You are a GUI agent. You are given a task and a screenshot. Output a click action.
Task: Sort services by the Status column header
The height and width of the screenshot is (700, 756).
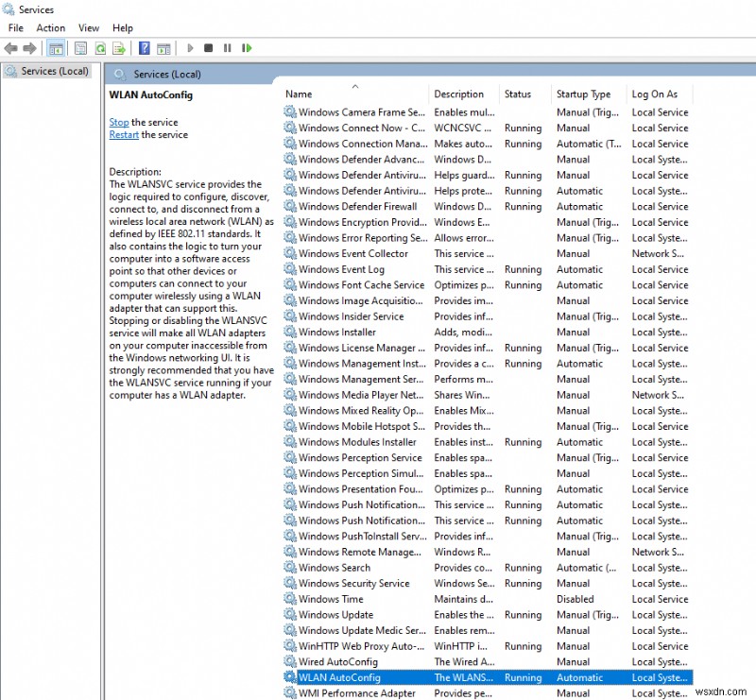pyautogui.click(x=516, y=94)
